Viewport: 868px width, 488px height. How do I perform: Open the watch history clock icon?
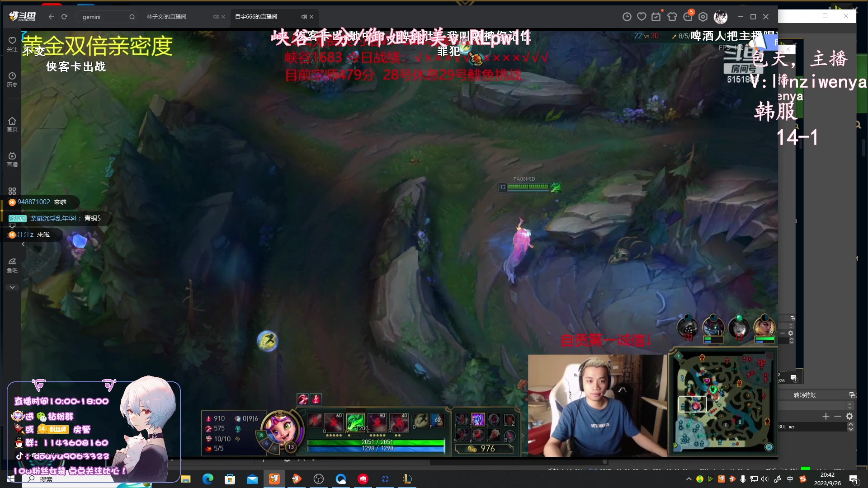627,17
